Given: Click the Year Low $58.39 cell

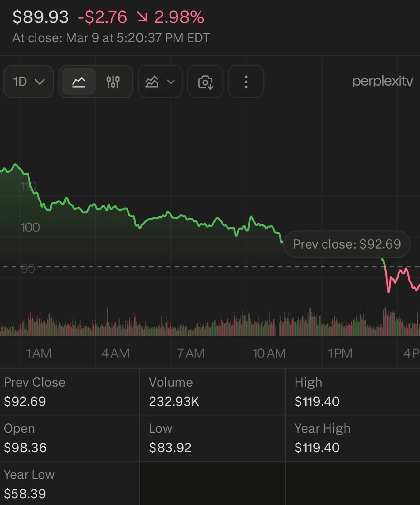Looking at the screenshot, I should click(69, 484).
